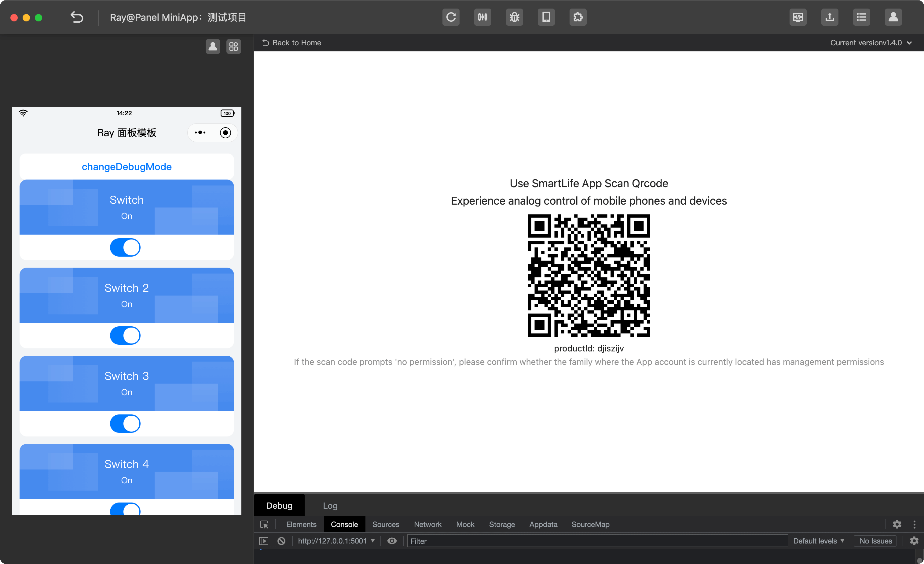Click the grid layout icon above simulator
The width and height of the screenshot is (924, 564).
click(234, 46)
